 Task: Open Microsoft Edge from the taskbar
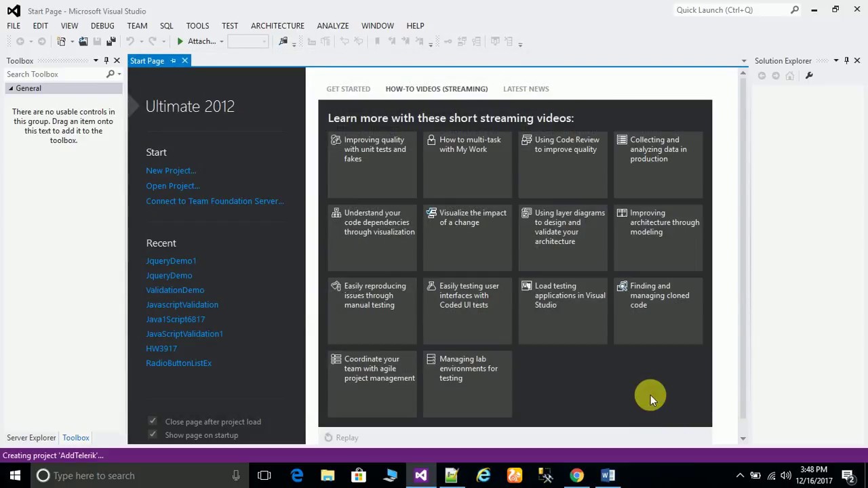[296, 475]
